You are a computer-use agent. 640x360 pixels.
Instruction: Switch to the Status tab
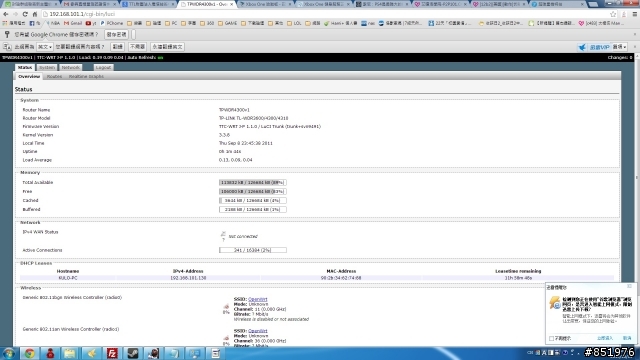click(25, 67)
